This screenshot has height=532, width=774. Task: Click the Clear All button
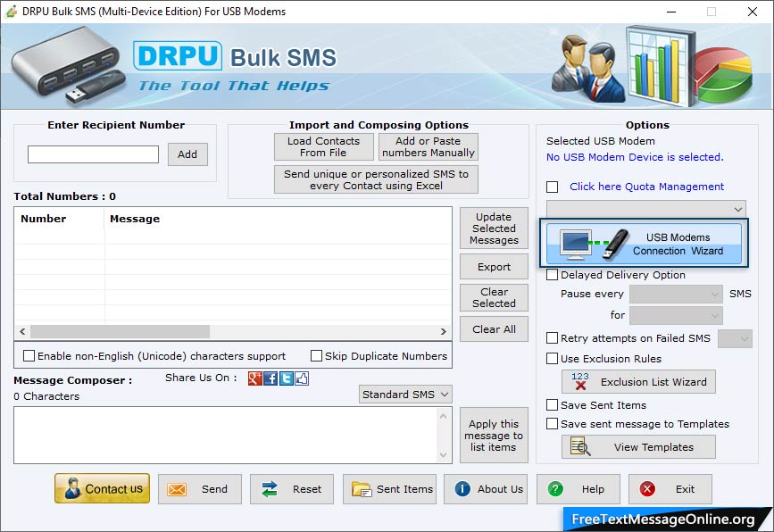pos(494,329)
